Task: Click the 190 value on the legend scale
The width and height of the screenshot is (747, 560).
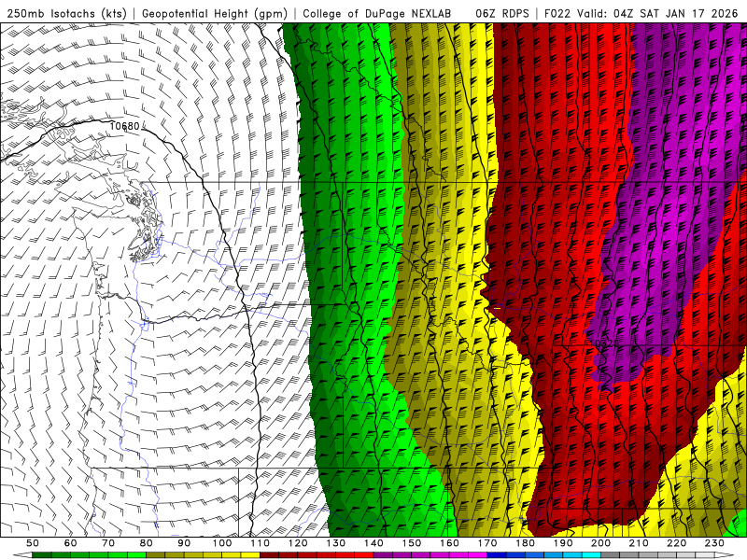Action: pyautogui.click(x=563, y=543)
